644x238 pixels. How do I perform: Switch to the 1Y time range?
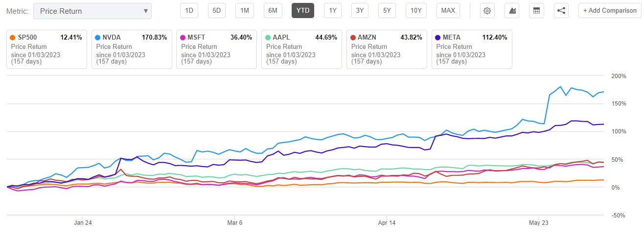(333, 11)
